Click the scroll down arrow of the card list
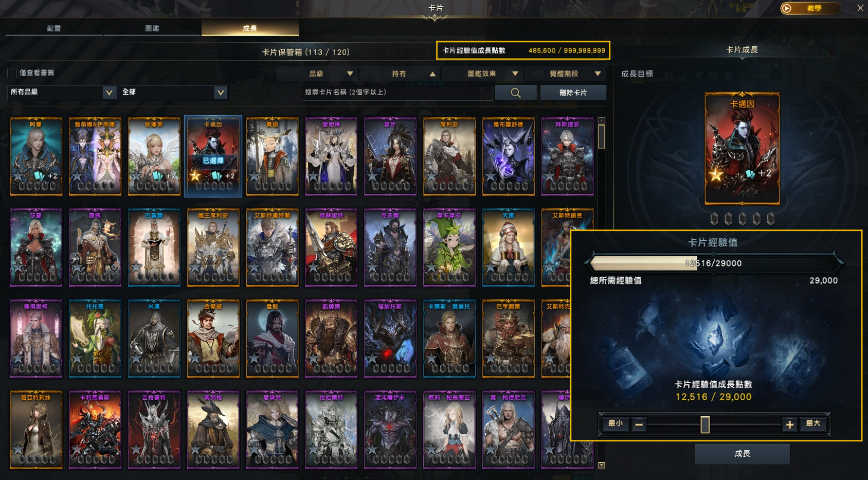Screen dimensions: 868x480 [602, 465]
